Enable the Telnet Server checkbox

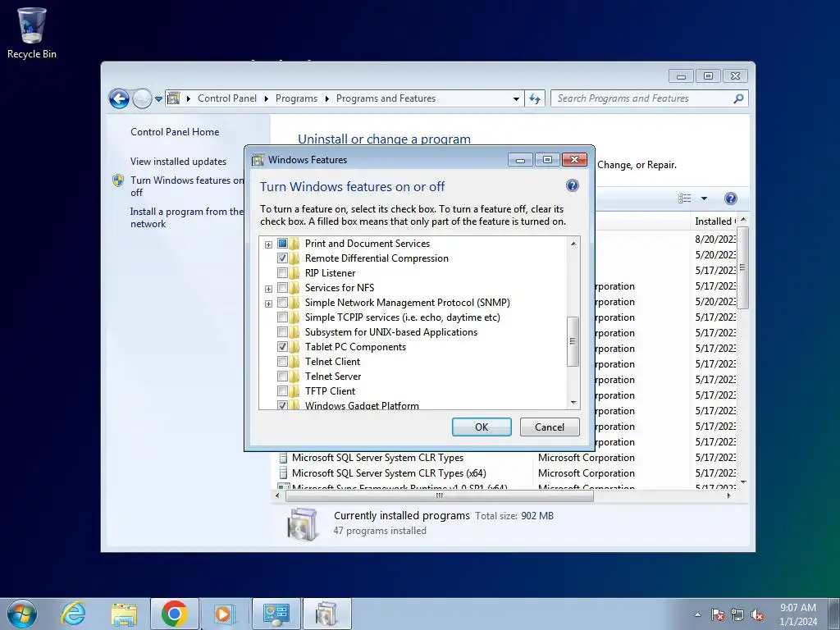282,376
